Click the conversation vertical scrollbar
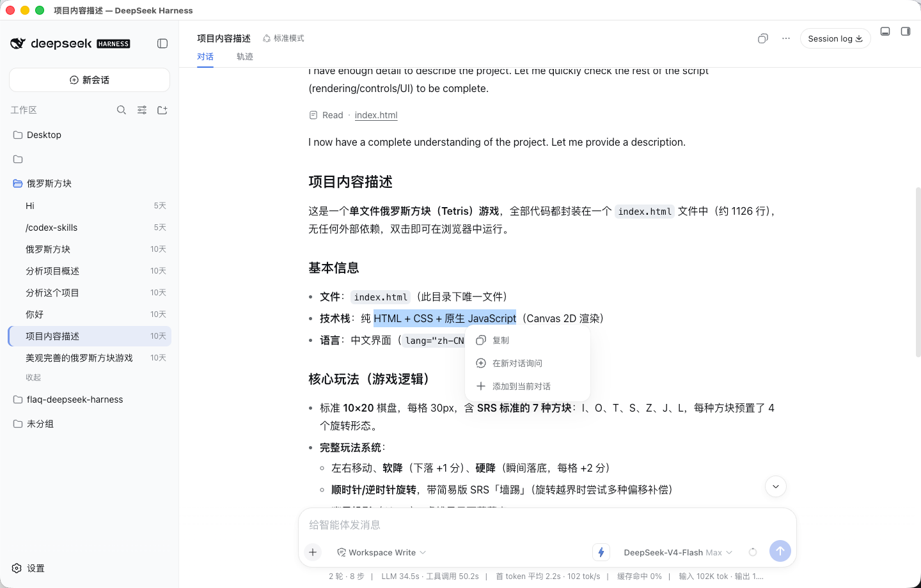 point(918,272)
